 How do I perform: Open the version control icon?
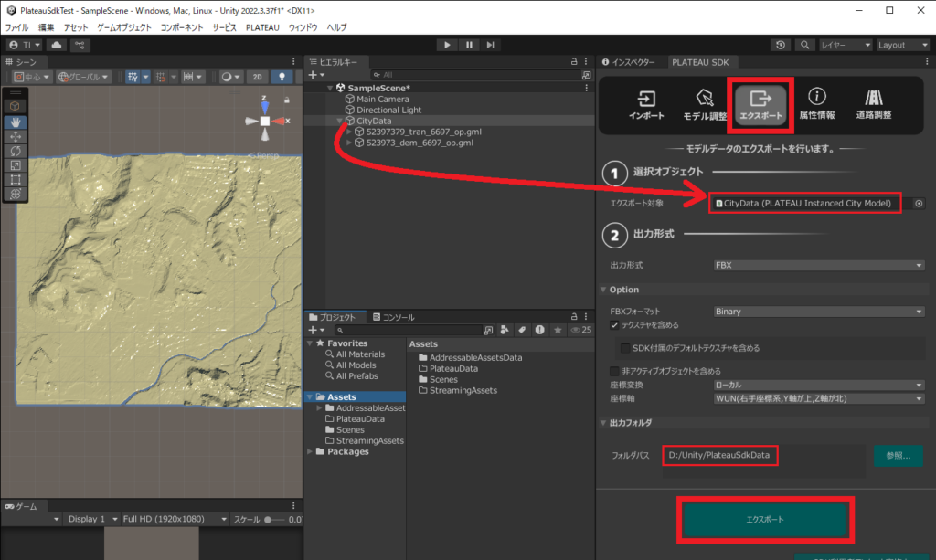click(80, 45)
